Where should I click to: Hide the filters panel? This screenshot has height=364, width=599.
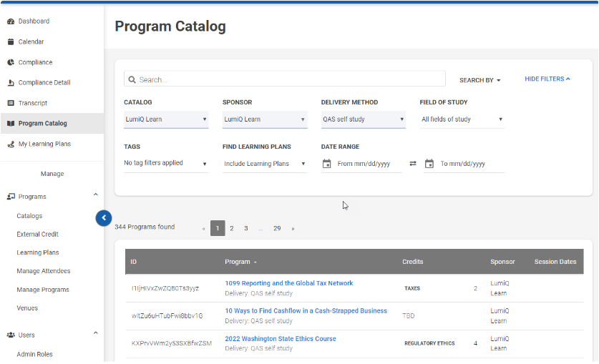[x=547, y=79]
